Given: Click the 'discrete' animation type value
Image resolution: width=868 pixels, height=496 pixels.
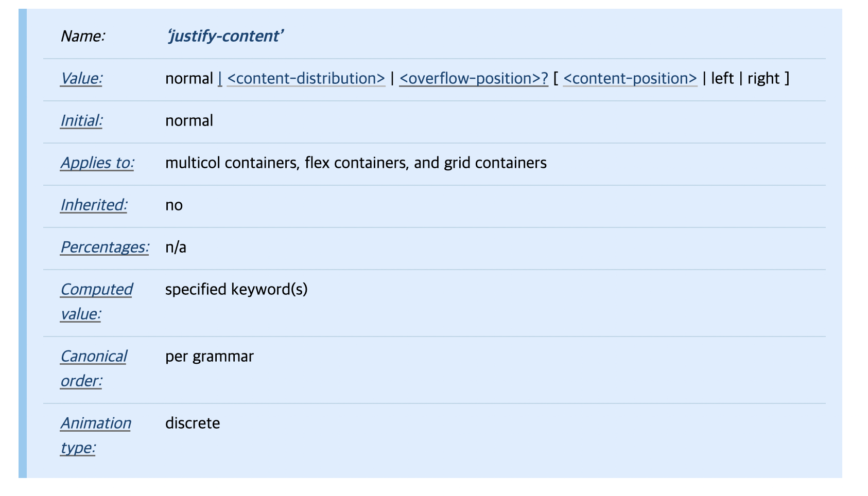Looking at the screenshot, I should click(x=193, y=423).
